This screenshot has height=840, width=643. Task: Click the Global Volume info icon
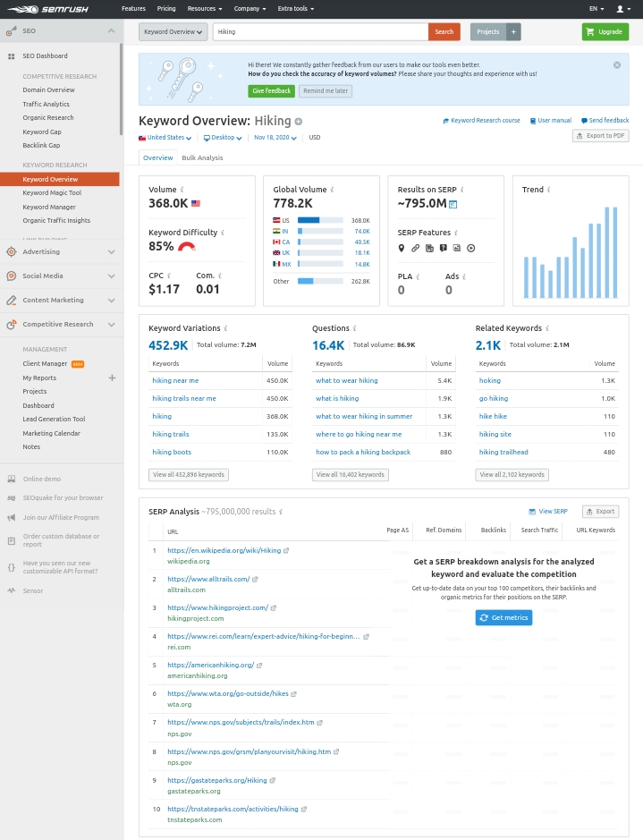pos(332,190)
